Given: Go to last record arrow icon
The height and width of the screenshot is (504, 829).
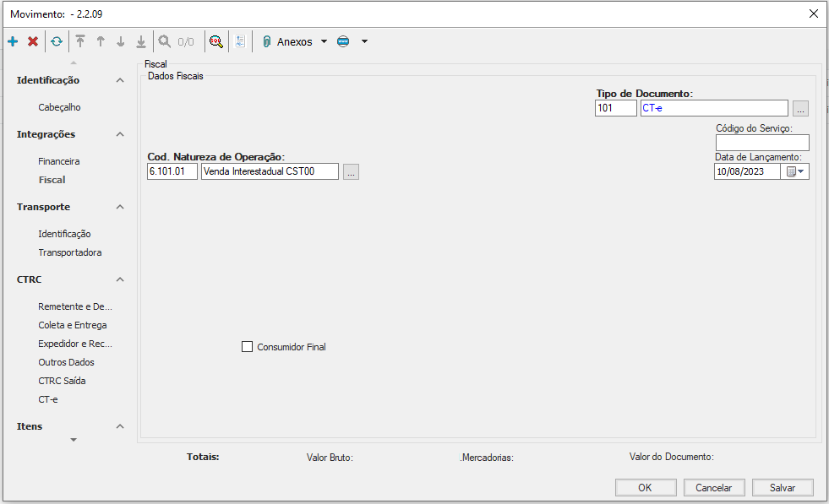Looking at the screenshot, I should point(140,41).
